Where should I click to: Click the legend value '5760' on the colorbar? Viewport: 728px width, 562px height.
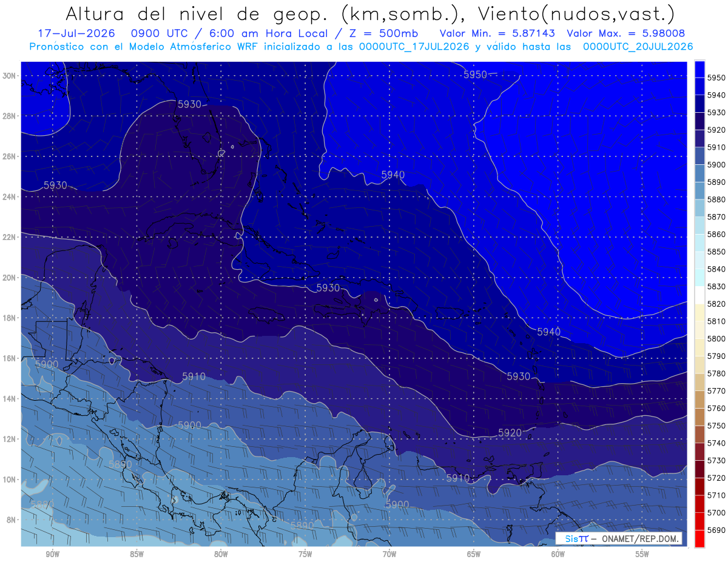tap(716, 408)
